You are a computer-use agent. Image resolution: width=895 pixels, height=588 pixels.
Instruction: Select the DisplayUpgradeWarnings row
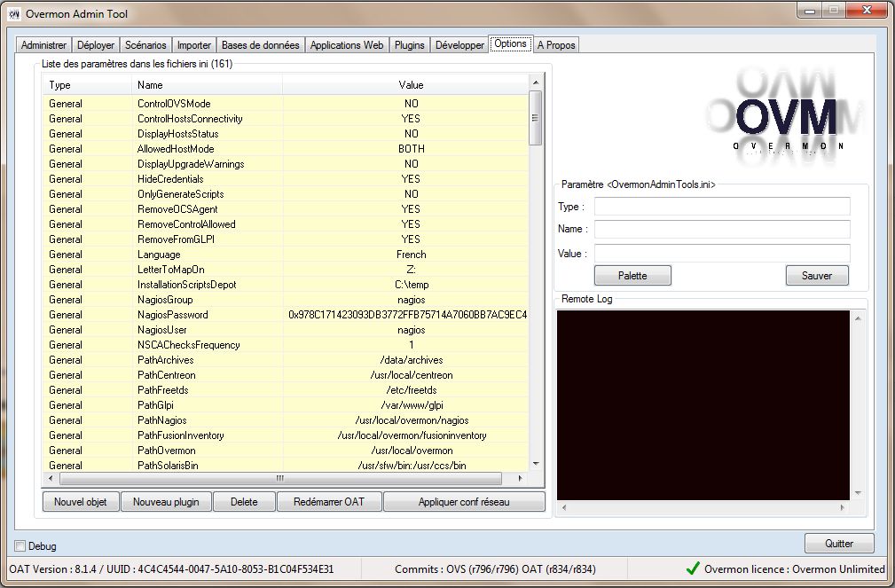pyautogui.click(x=286, y=164)
